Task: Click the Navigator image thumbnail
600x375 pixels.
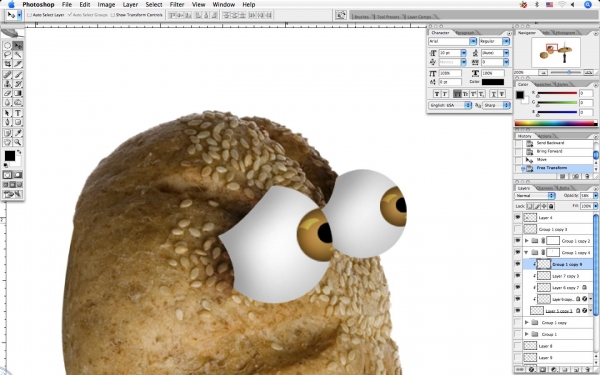Action: pyautogui.click(x=556, y=52)
